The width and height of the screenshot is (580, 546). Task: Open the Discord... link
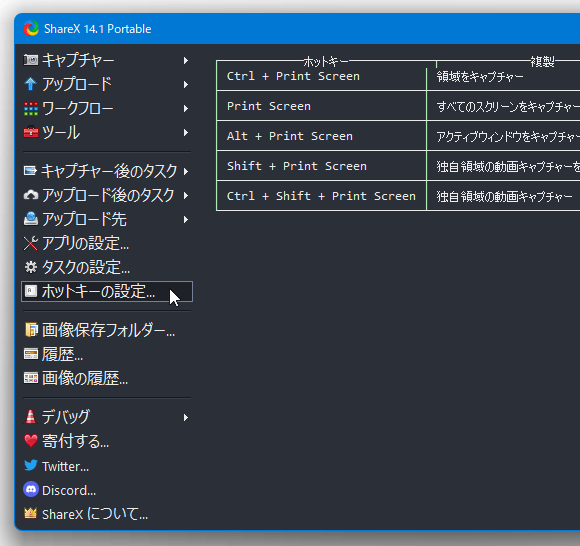[107, 490]
